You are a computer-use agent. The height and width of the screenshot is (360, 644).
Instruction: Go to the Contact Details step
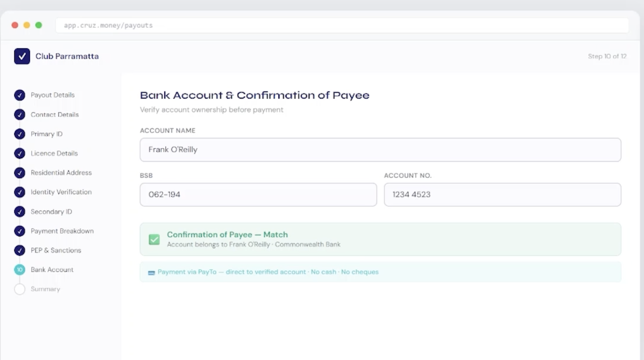(55, 114)
